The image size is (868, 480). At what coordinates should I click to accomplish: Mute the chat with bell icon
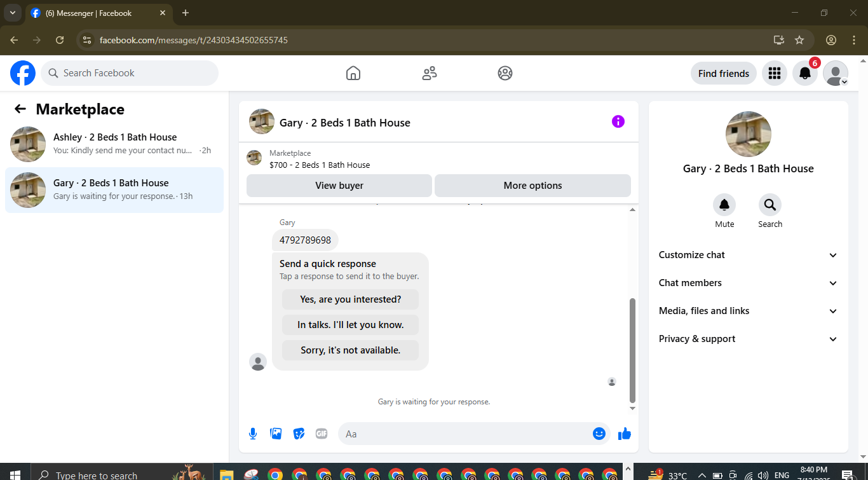click(x=724, y=205)
